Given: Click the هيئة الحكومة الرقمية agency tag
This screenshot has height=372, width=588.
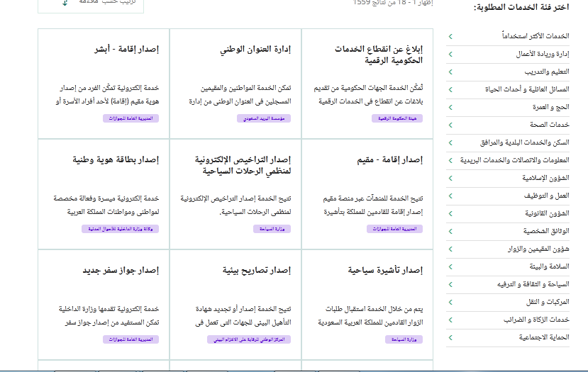Looking at the screenshot, I should [397, 118].
